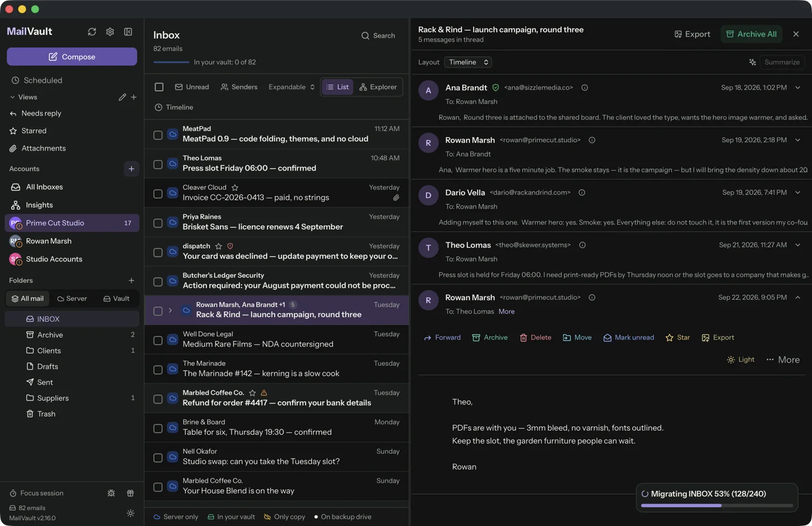812x526 pixels.
Task: Click the shield warning icon on dispatch email
Action: [230, 246]
